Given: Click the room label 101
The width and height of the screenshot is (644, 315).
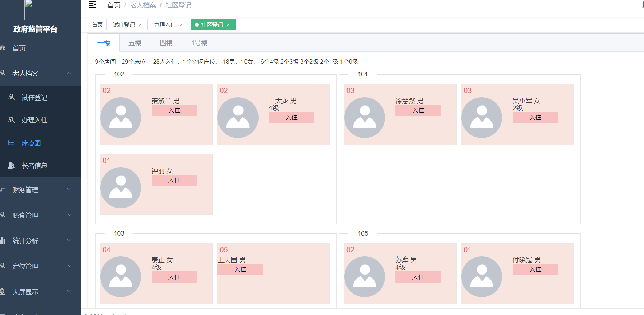Looking at the screenshot, I should (x=362, y=74).
